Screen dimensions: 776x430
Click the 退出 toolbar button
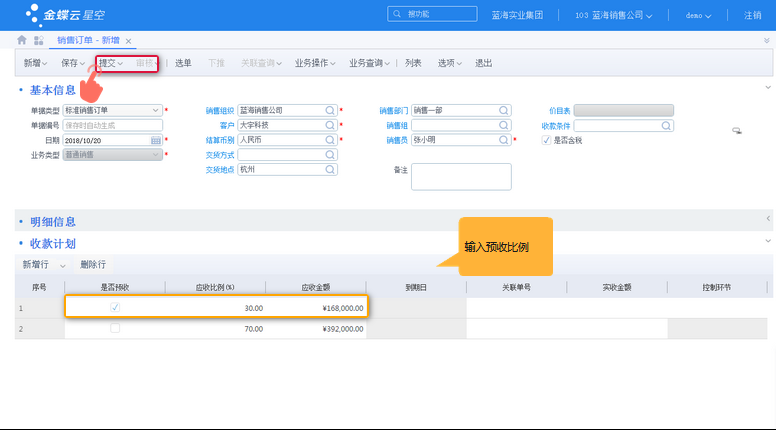(x=484, y=63)
